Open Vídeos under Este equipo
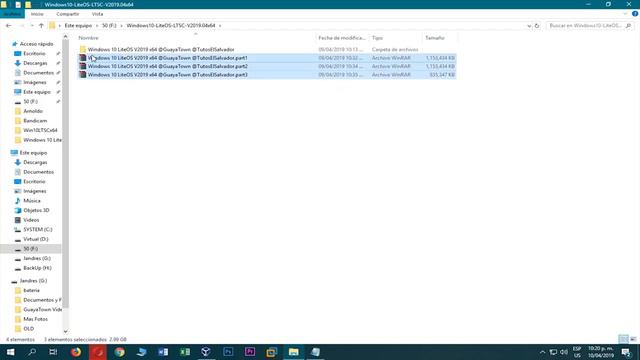The width and height of the screenshot is (640, 360). pyautogui.click(x=31, y=220)
